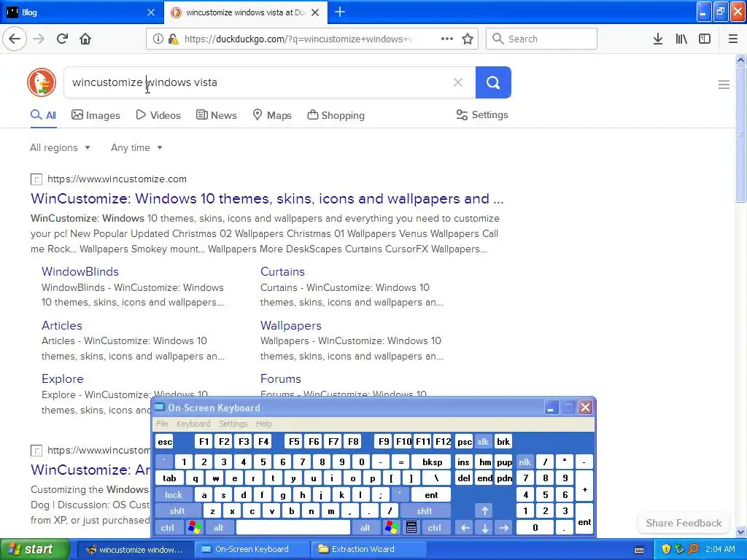This screenshot has width=747, height=560.
Task: Toggle the nlk num lock key
Action: coord(525,462)
